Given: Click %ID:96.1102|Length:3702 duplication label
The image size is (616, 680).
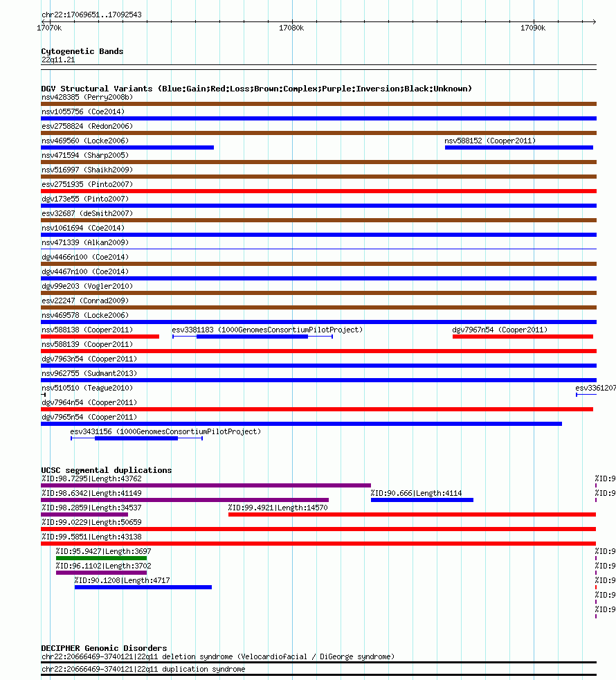Looking at the screenshot, I should pos(103,566).
